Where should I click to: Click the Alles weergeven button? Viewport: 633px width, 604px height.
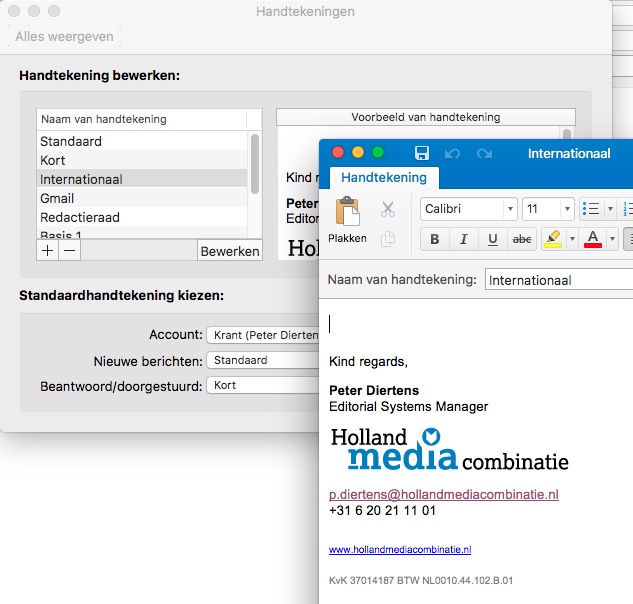click(64, 37)
